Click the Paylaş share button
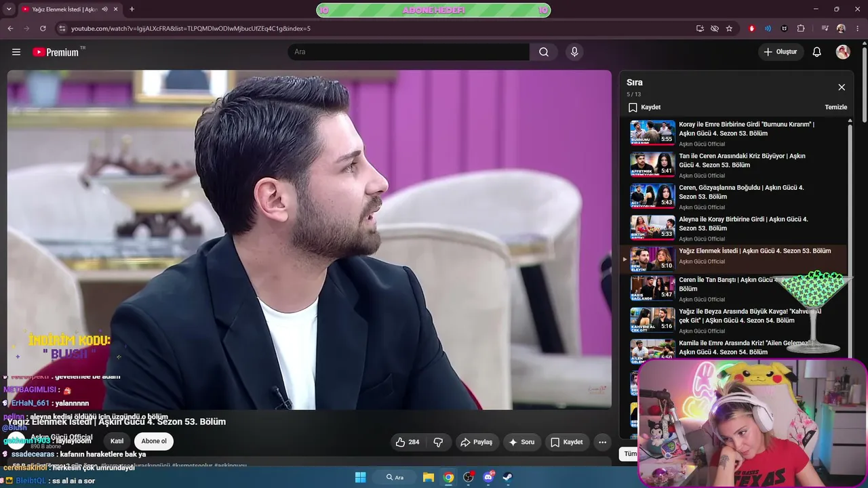Image resolution: width=868 pixels, height=488 pixels. pos(476,442)
